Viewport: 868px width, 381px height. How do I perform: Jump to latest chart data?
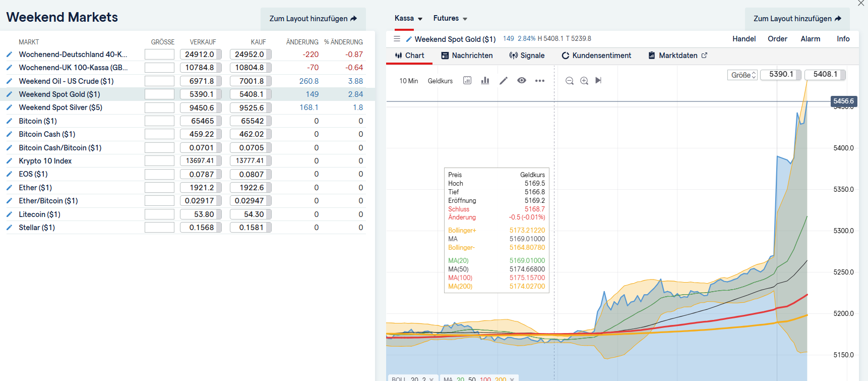pos(598,81)
